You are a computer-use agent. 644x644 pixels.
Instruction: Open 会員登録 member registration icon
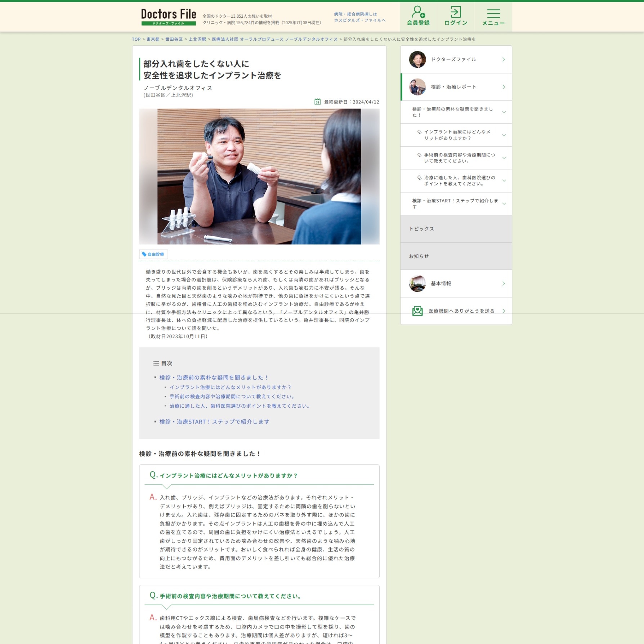pos(418,16)
